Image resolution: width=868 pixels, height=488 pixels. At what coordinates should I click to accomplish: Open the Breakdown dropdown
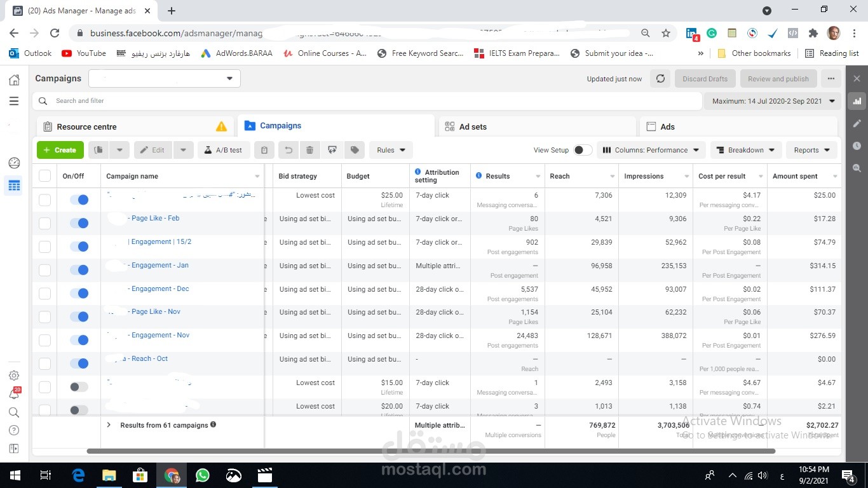[746, 150]
